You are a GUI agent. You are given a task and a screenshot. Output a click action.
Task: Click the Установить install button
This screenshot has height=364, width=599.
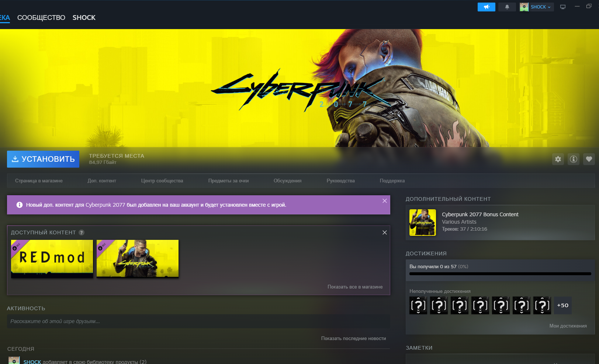point(43,159)
